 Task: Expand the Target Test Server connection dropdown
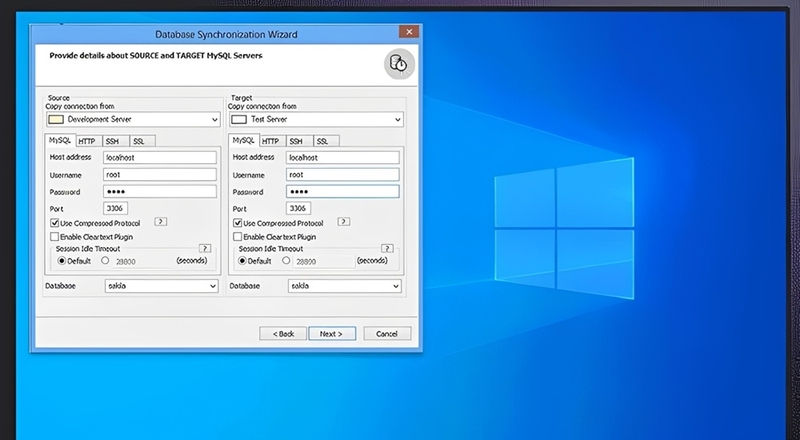tap(316, 119)
